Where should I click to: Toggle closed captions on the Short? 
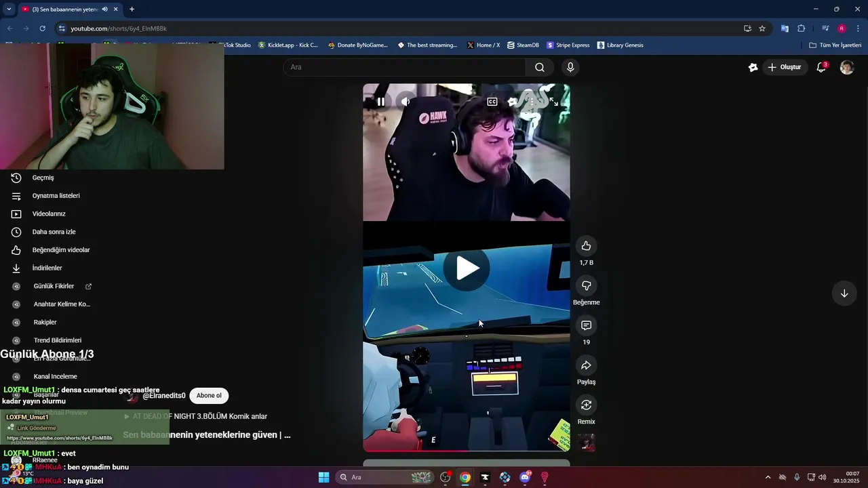pyautogui.click(x=492, y=102)
